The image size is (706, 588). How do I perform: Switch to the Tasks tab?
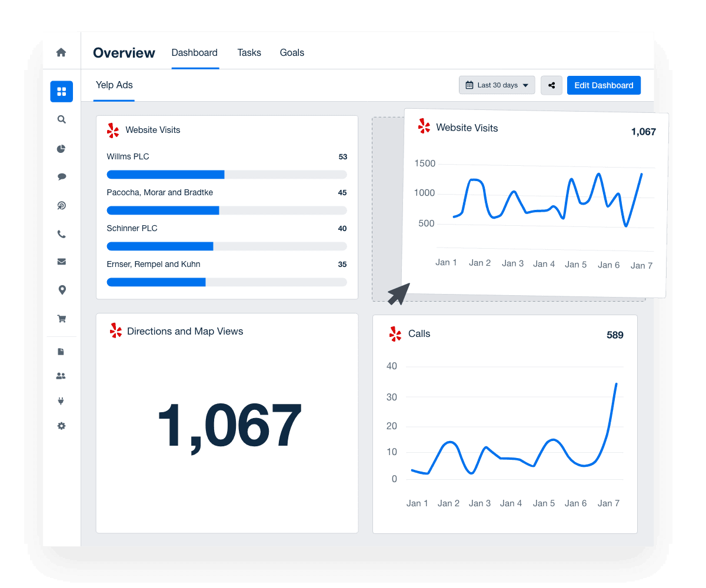click(249, 52)
